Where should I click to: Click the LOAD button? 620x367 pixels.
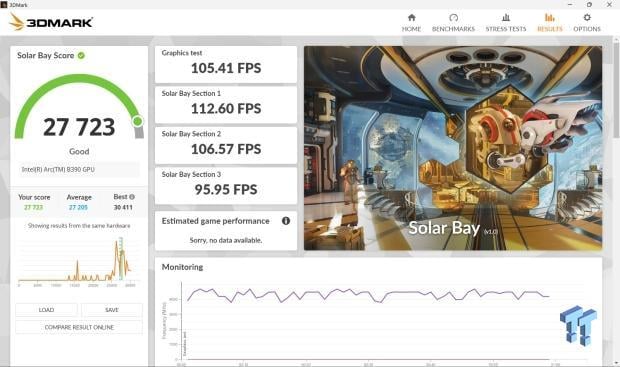pyautogui.click(x=46, y=310)
